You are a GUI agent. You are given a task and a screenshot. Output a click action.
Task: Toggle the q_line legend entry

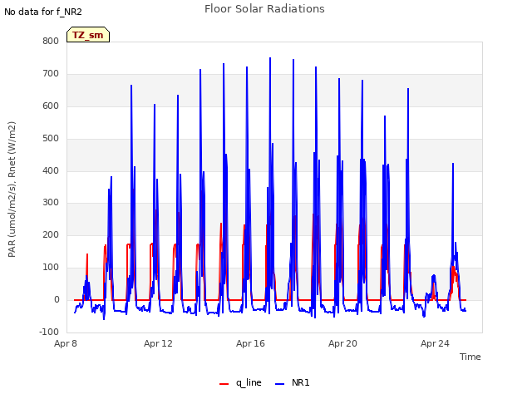click(x=240, y=382)
